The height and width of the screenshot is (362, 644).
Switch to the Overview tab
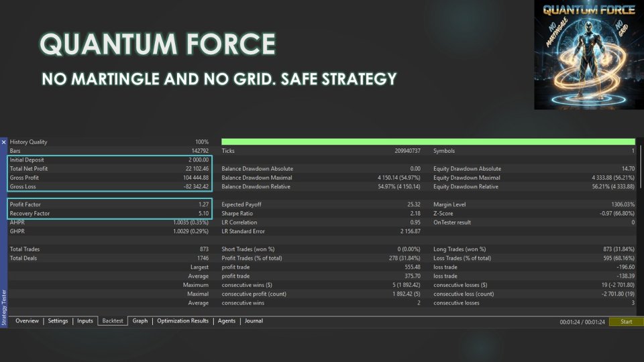click(27, 321)
